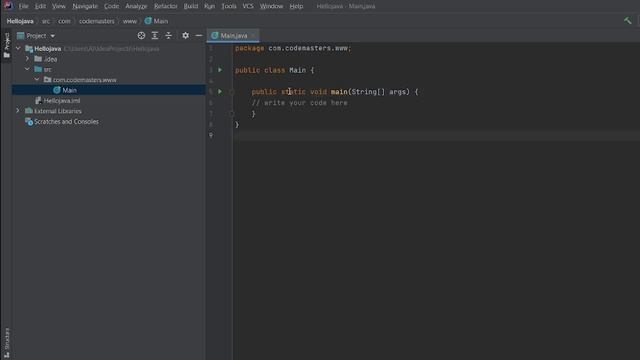Click Main class in breadcrumb bar
Image resolution: width=640 pixels, height=360 pixels.
tap(156, 21)
